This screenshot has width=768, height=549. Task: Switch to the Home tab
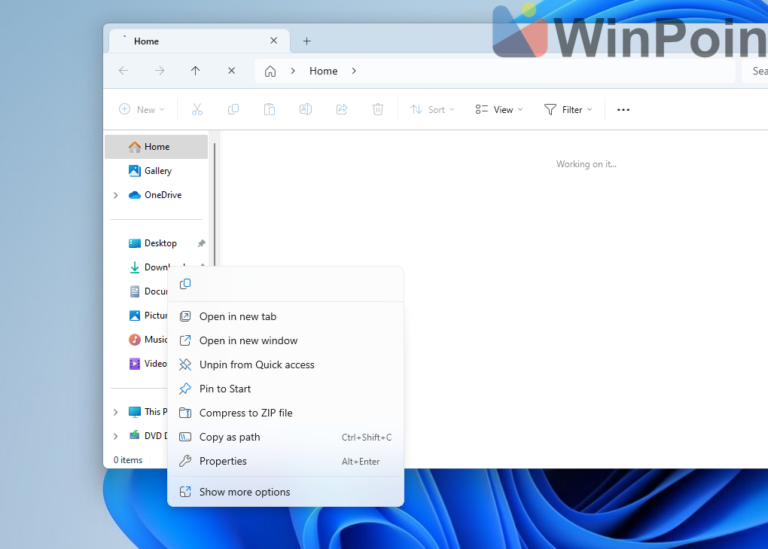pyautogui.click(x=199, y=41)
